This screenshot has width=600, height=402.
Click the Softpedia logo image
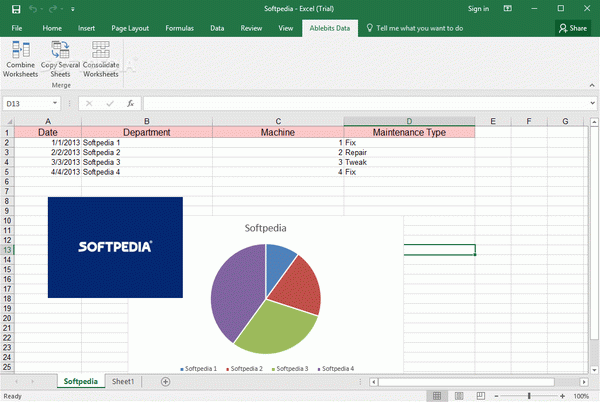pyautogui.click(x=115, y=247)
